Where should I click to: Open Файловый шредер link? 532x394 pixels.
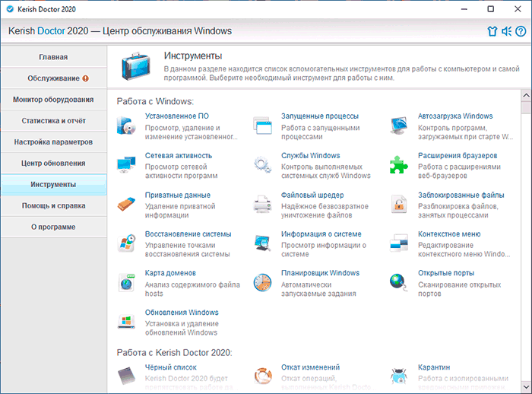[312, 195]
